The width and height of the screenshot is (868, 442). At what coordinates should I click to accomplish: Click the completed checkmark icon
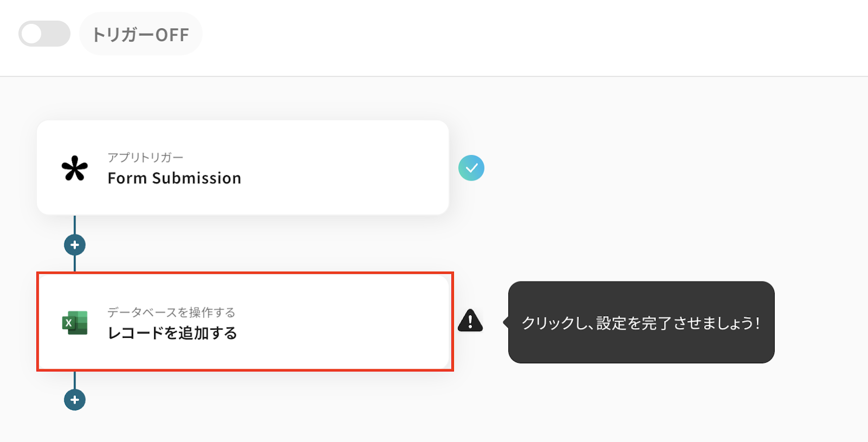pyautogui.click(x=471, y=168)
